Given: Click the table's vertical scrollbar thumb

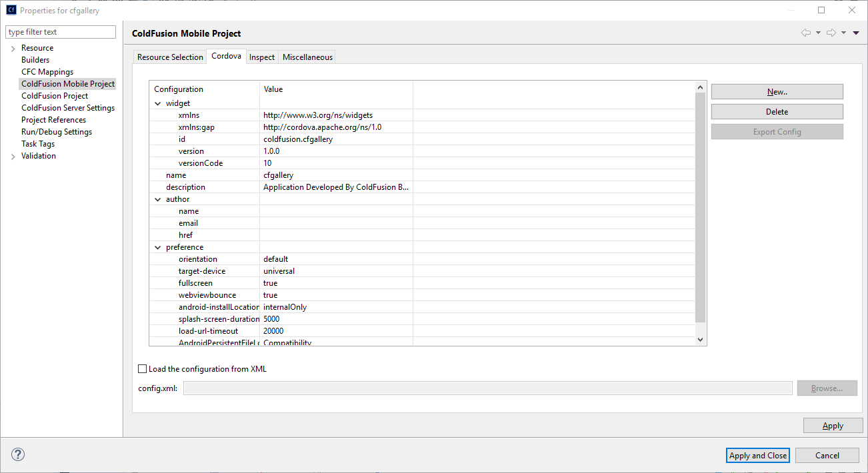Looking at the screenshot, I should (x=700, y=208).
